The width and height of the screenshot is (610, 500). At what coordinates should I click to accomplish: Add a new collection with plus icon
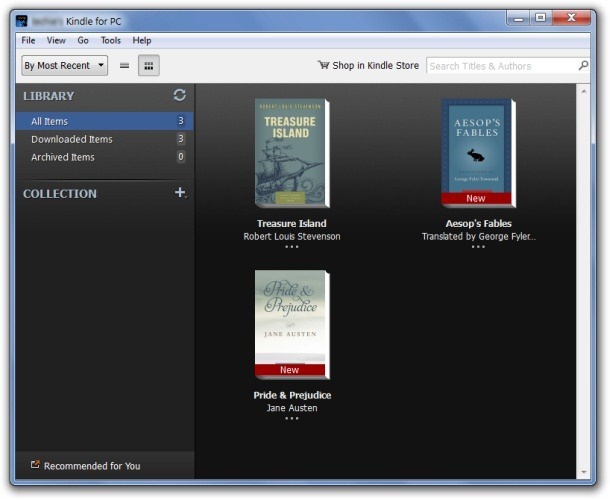(x=180, y=192)
